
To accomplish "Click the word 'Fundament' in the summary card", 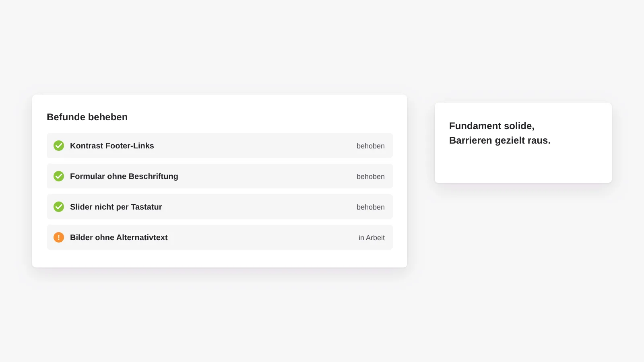I will 475,126.
